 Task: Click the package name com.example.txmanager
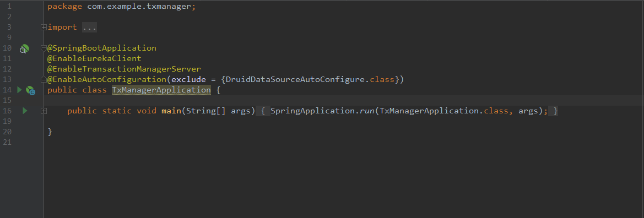(x=139, y=7)
